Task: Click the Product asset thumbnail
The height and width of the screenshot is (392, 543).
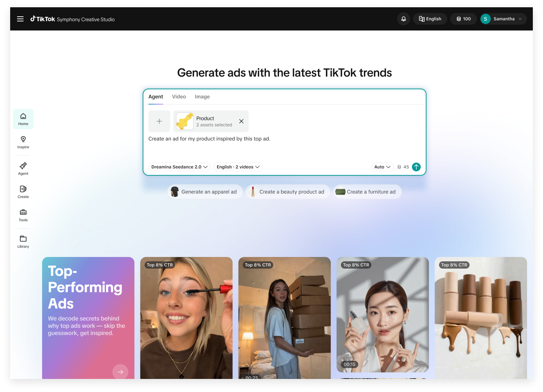Action: pos(185,121)
